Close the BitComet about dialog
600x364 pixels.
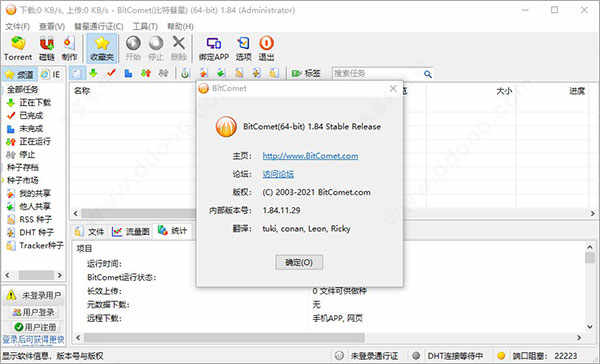(393, 89)
